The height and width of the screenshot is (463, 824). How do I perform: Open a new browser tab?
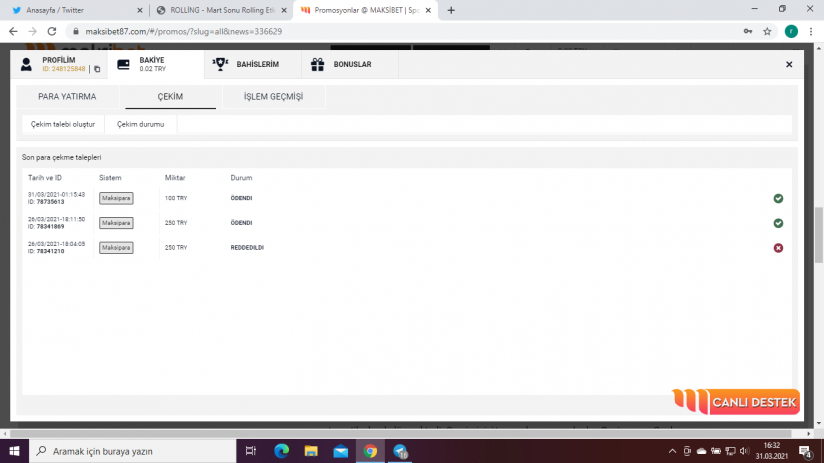click(x=451, y=10)
